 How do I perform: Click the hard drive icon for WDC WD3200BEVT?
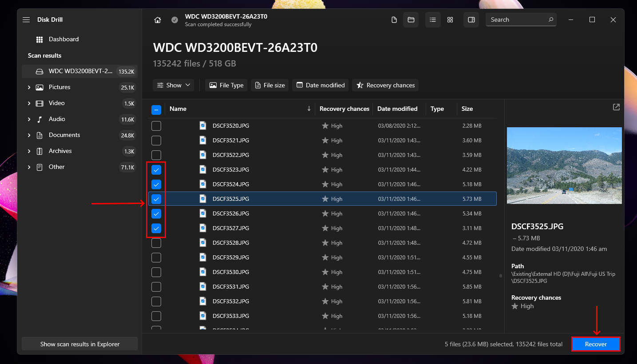point(40,71)
